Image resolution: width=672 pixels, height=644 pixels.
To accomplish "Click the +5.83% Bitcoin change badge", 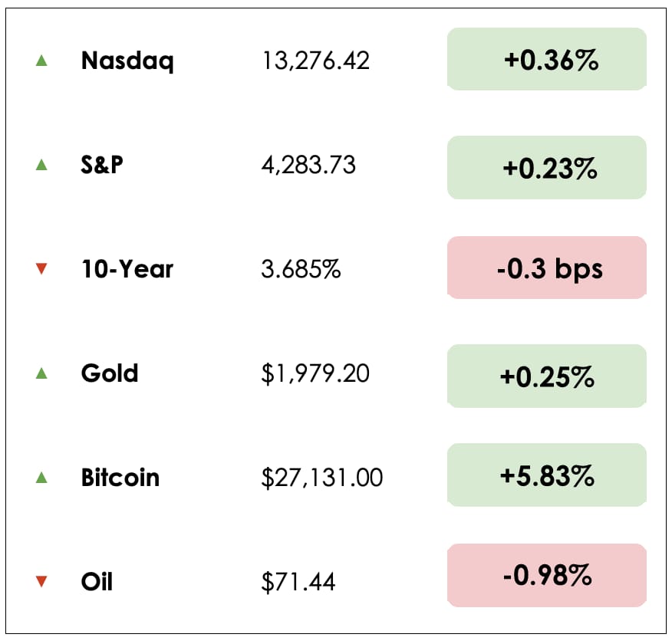I will click(x=547, y=475).
